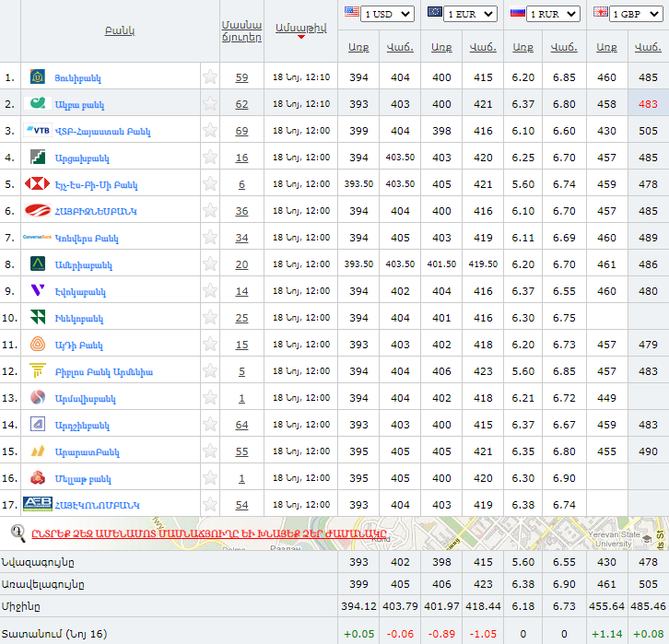The image size is (669, 644).
Task: Click the UK flag icon
Action: pos(600,12)
